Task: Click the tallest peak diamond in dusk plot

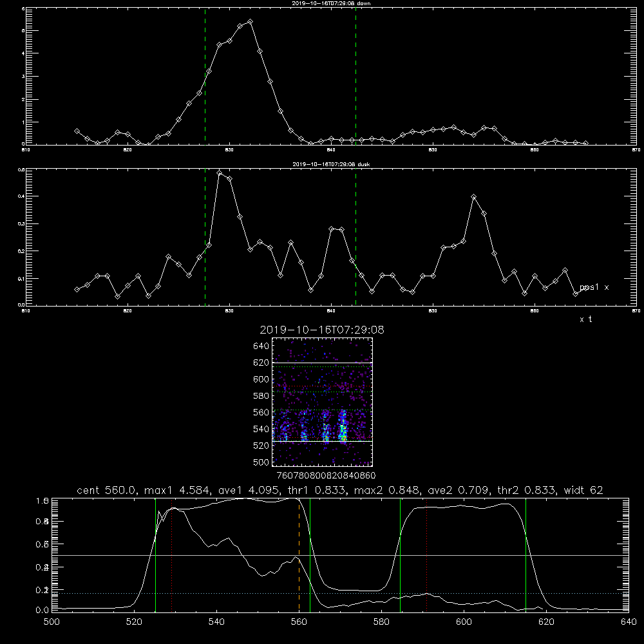Action: pos(220,173)
